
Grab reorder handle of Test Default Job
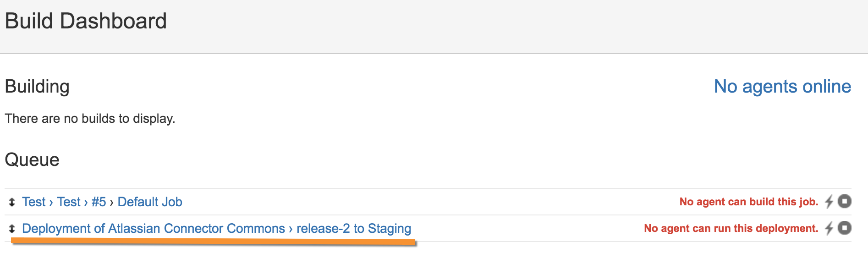[12, 202]
